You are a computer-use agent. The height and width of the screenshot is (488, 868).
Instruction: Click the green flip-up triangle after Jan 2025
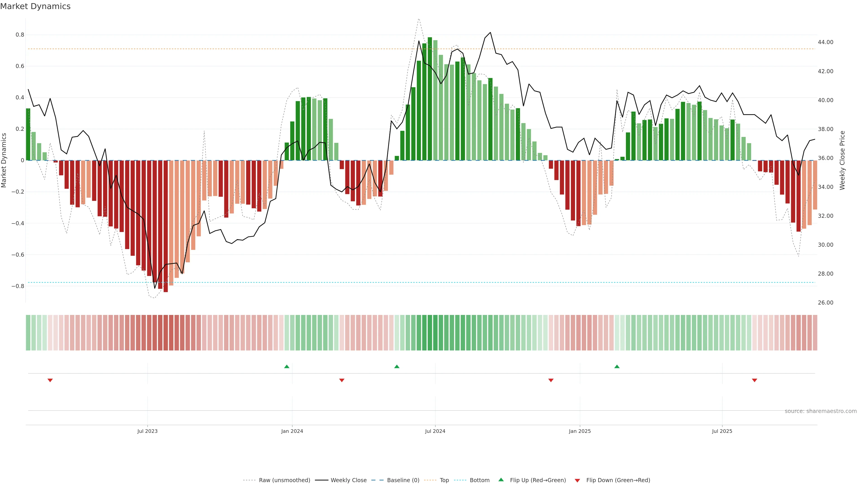[617, 366]
